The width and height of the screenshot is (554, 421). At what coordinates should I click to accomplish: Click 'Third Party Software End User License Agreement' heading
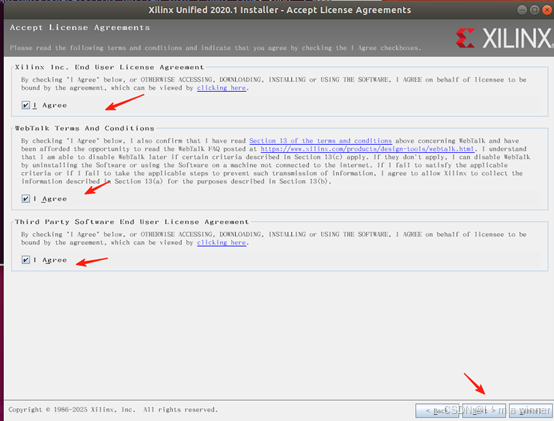tap(132, 222)
